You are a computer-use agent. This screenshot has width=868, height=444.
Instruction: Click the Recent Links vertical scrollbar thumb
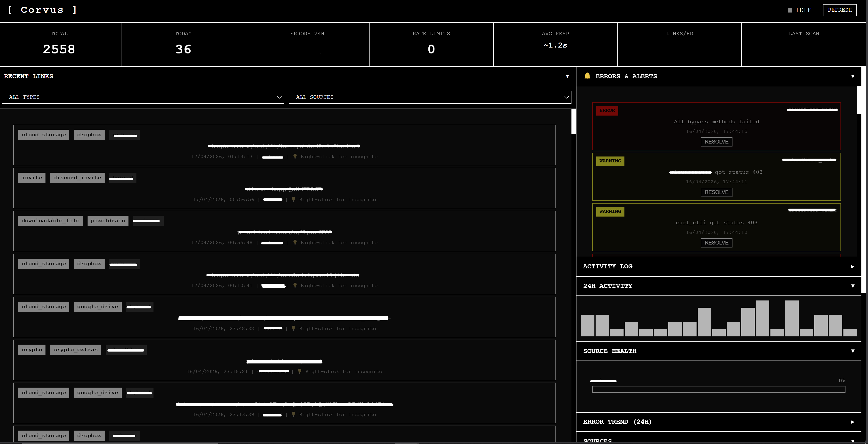[574, 121]
